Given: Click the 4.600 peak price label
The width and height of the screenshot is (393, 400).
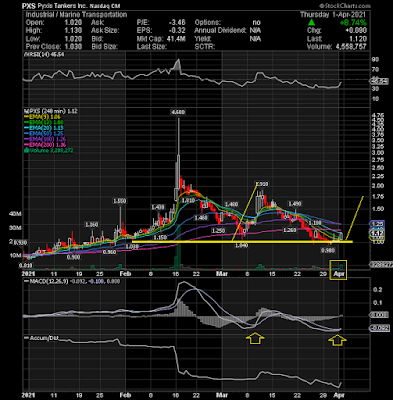Looking at the screenshot, I should [178, 113].
